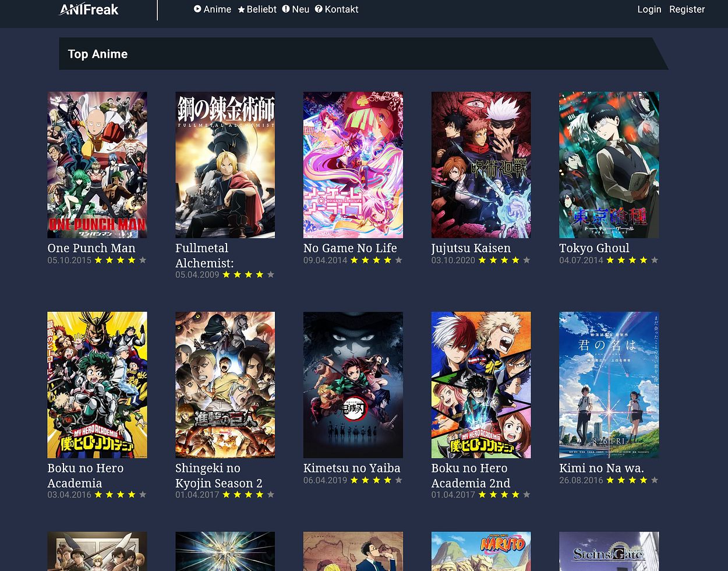728x571 pixels.
Task: Open the Steins;Gate poster thumbnail
Action: tap(609, 551)
